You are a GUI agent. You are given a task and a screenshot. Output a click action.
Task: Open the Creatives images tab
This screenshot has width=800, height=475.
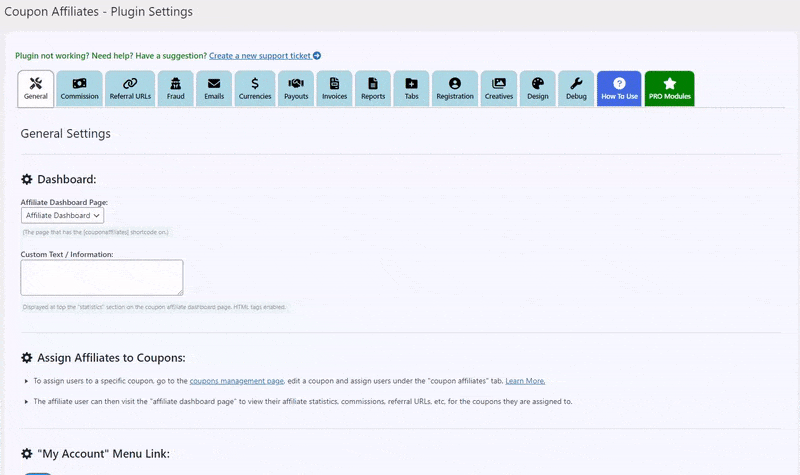point(499,89)
